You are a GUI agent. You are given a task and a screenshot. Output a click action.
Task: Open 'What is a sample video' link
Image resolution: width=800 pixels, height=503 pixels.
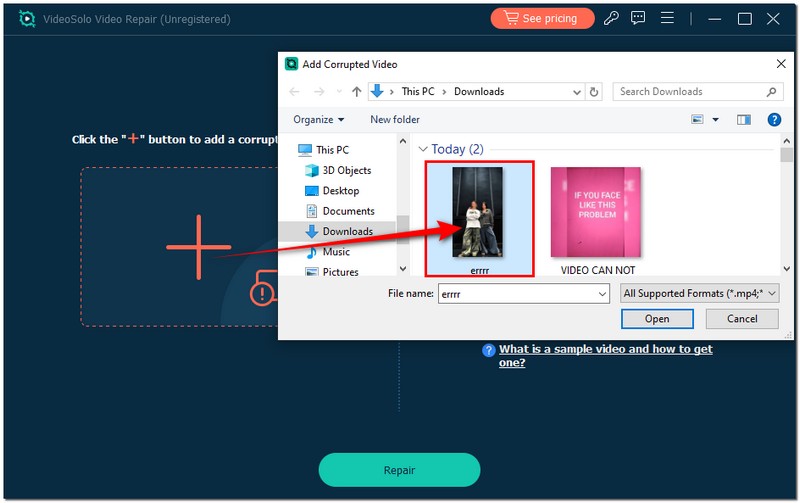click(606, 356)
